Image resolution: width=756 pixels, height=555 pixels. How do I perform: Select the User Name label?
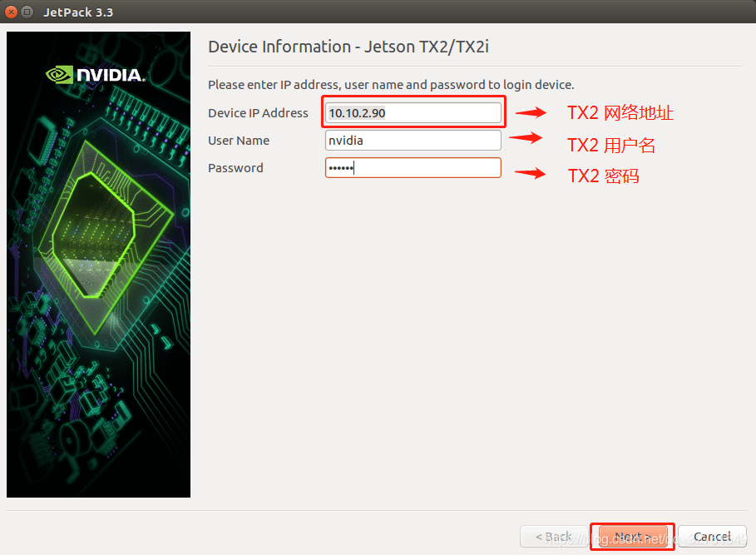point(239,141)
